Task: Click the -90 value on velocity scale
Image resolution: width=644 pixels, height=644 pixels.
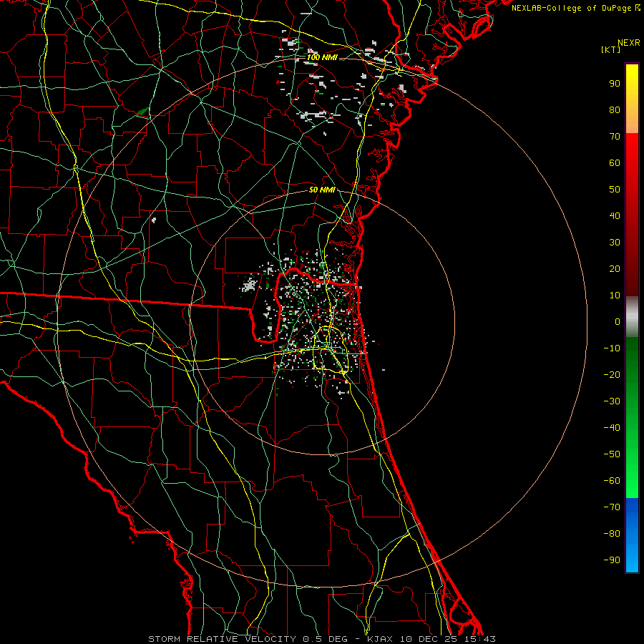Action: coord(612,560)
